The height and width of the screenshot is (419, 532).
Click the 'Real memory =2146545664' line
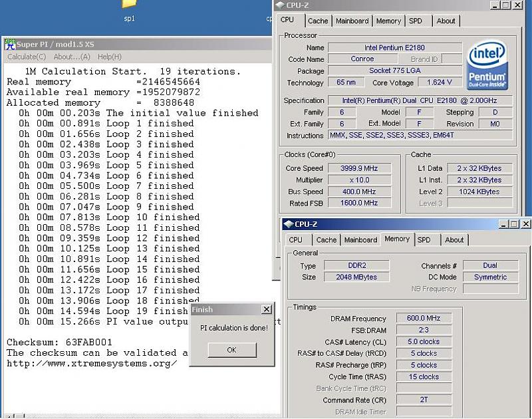[104, 82]
